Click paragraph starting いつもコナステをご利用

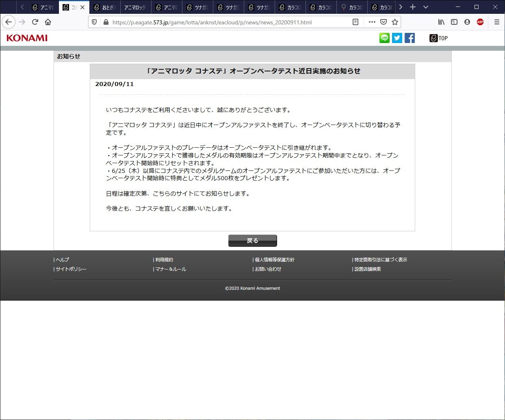198,110
